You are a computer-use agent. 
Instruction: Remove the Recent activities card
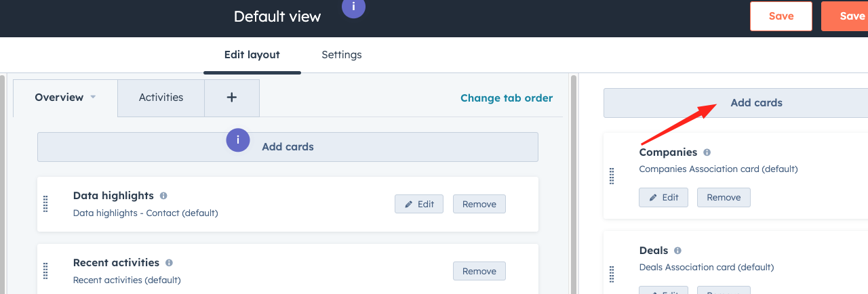click(x=479, y=271)
